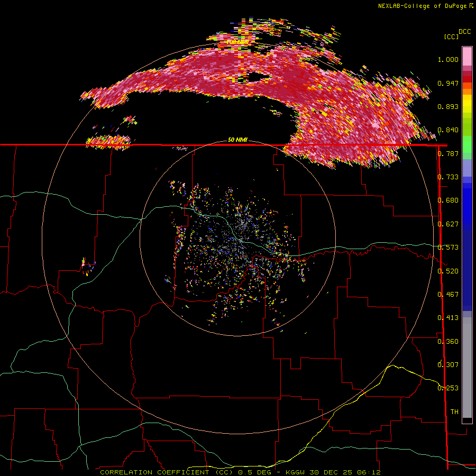This screenshot has height=476, width=476.
Task: Click the 1.000 scale value
Action: pyautogui.click(x=448, y=59)
